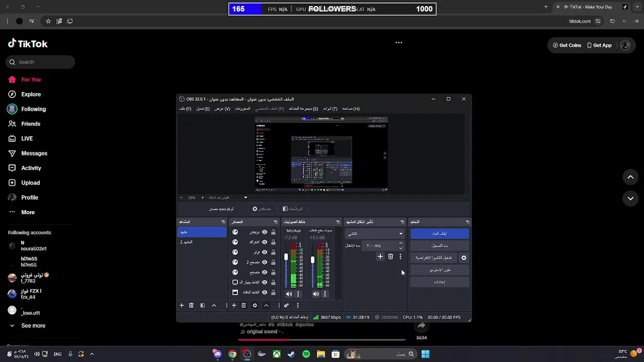The width and height of the screenshot is (644, 362).
Task: Toggle visibility of the second source row
Action: point(265,242)
